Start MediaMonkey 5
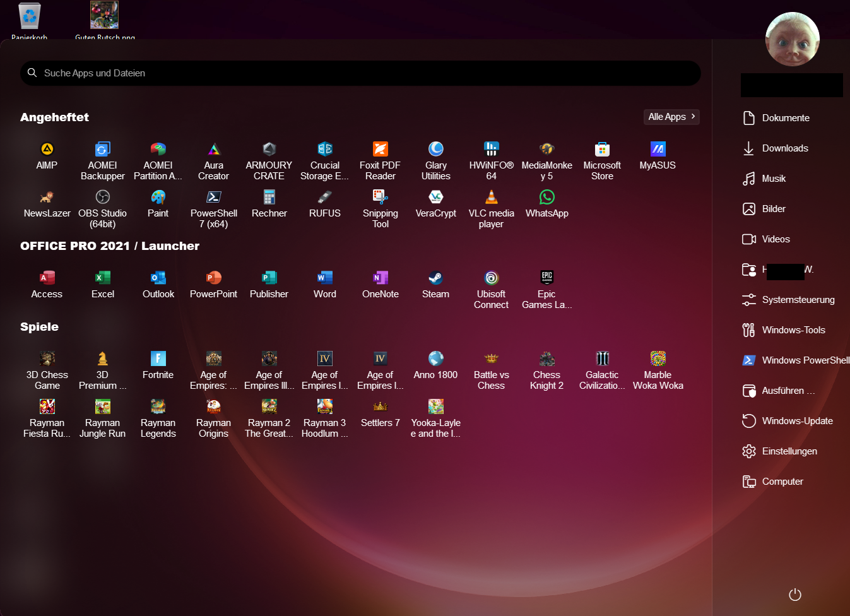The width and height of the screenshot is (850, 616). (x=546, y=161)
